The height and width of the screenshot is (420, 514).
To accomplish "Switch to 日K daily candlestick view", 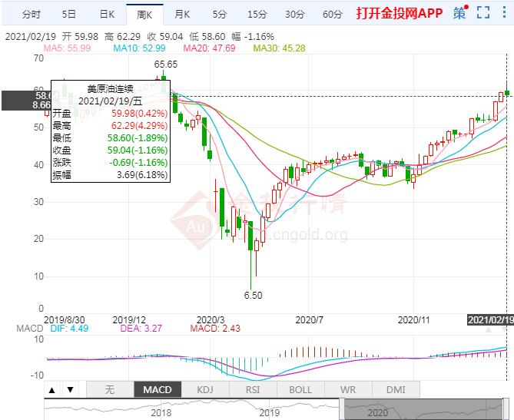I will 107,14.
